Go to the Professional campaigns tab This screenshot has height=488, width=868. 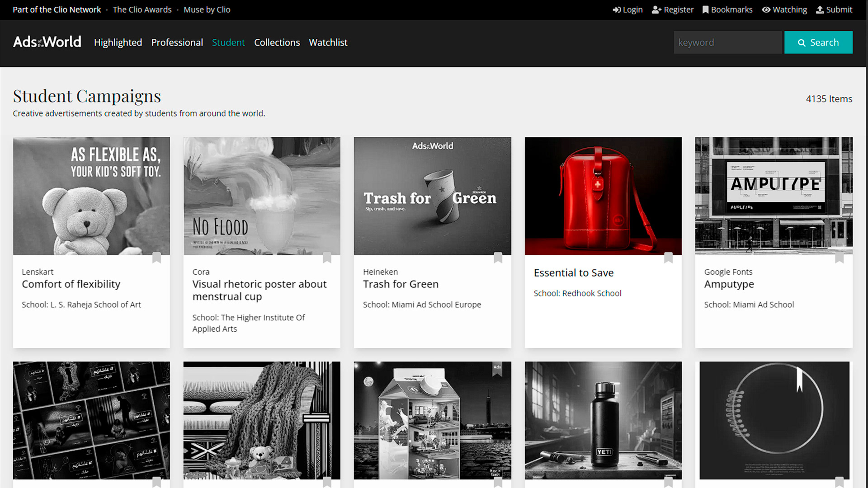(x=177, y=42)
